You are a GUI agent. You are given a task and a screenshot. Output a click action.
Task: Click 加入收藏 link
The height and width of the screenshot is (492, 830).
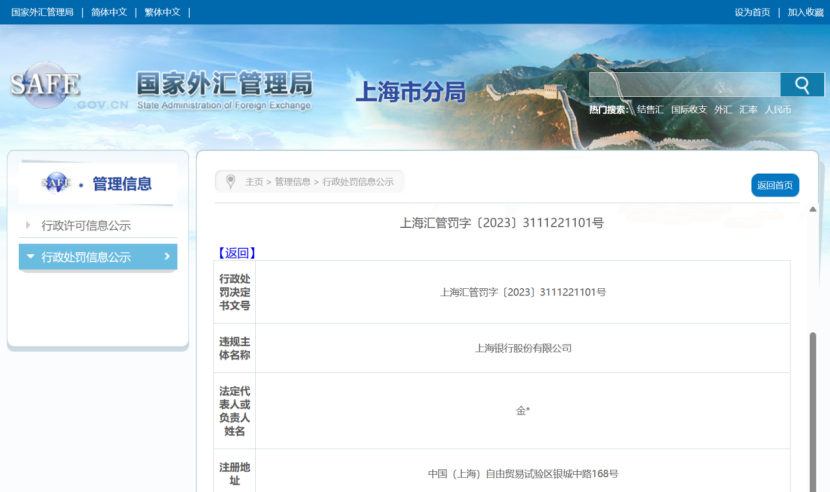click(x=805, y=12)
